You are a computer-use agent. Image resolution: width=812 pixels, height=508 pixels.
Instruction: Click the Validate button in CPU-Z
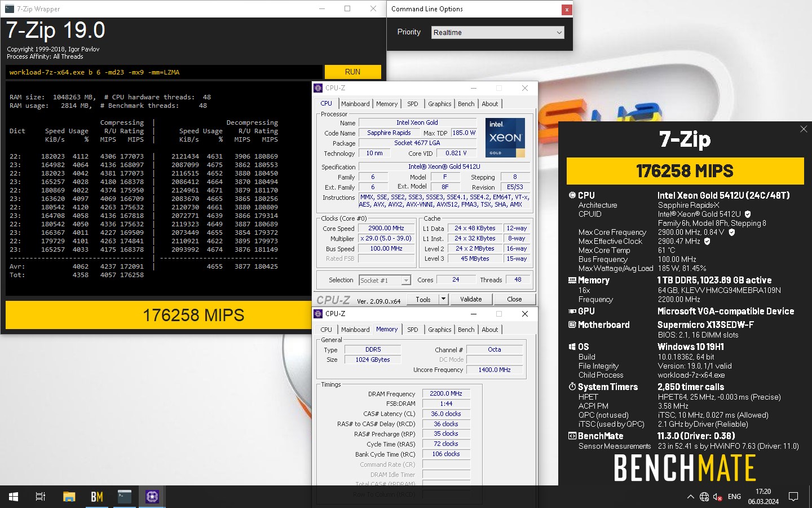471,299
